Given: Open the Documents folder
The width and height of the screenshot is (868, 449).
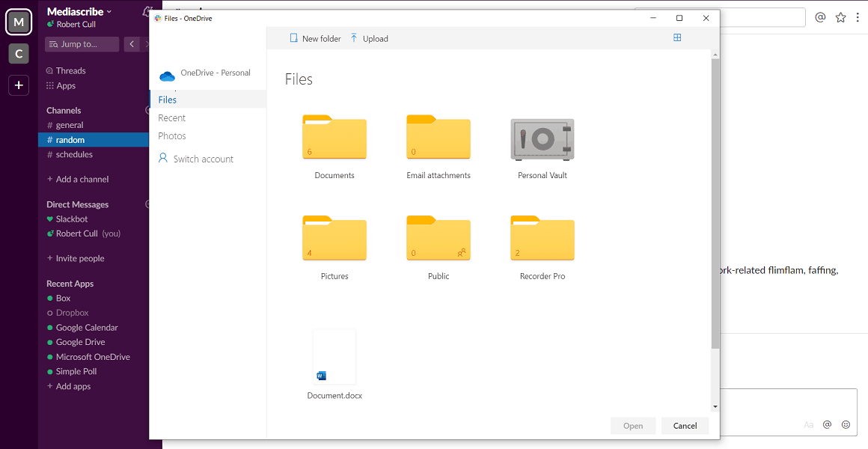Looking at the screenshot, I should 334,137.
